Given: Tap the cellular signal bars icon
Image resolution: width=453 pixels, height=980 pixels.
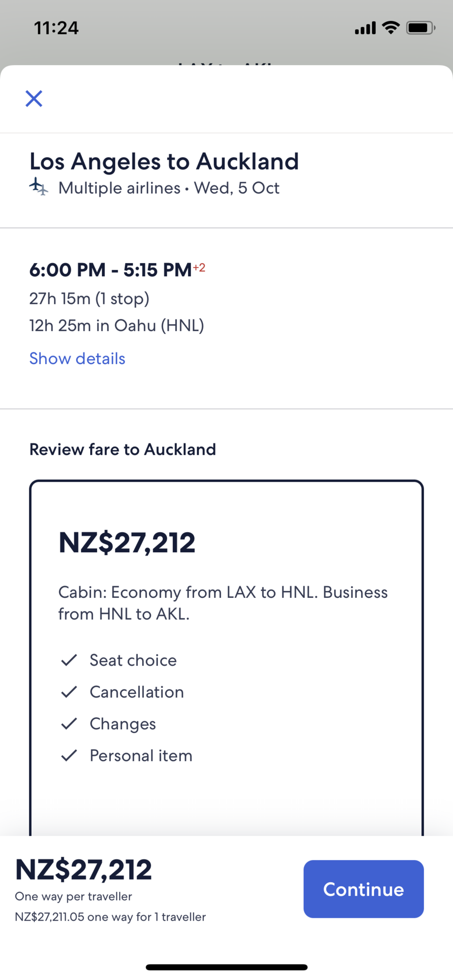Looking at the screenshot, I should coord(365,28).
